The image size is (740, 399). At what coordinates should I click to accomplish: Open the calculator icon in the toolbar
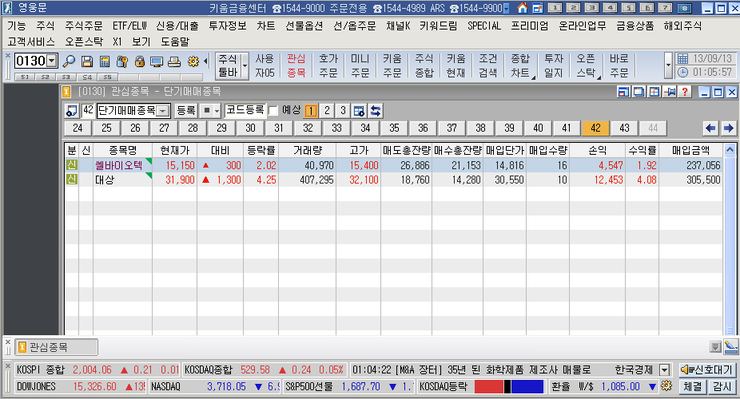[104, 61]
